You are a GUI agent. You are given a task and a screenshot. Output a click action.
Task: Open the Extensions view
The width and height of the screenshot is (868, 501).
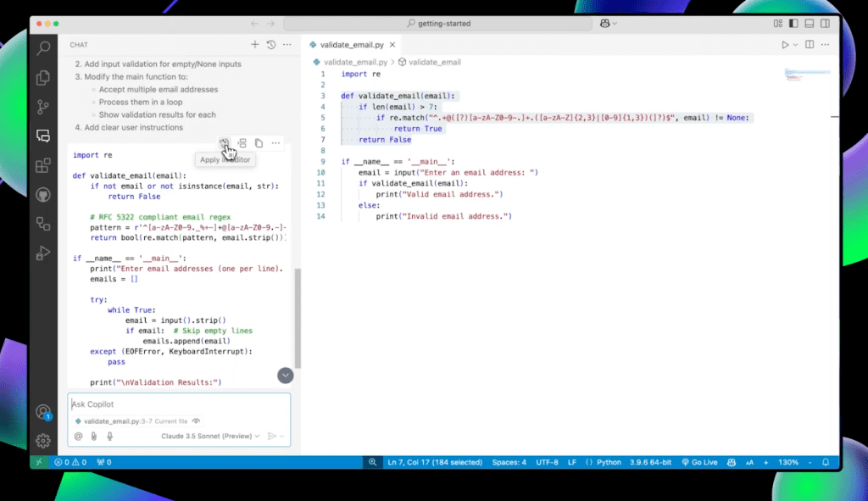[x=43, y=165]
